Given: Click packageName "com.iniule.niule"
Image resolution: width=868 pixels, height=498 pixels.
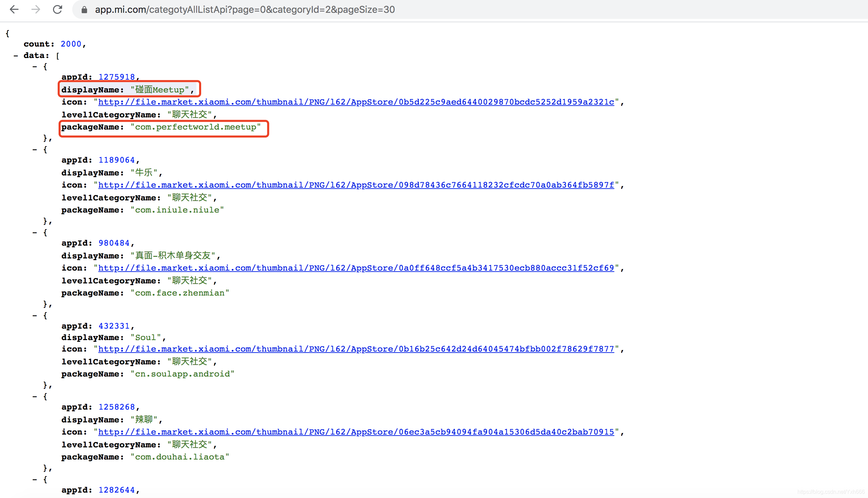Looking at the screenshot, I should 177,210.
